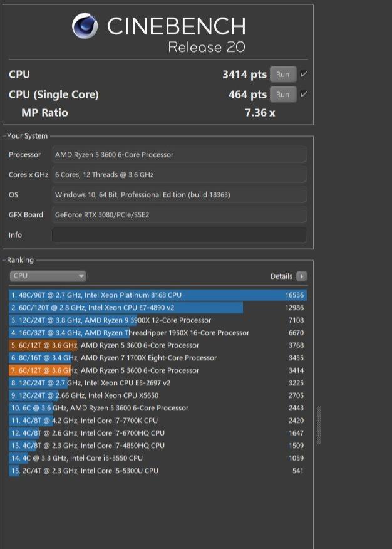Select ranking row Intel Xeon CPU E7-4890 v2
The width and height of the screenshot is (392, 549).
click(158, 308)
